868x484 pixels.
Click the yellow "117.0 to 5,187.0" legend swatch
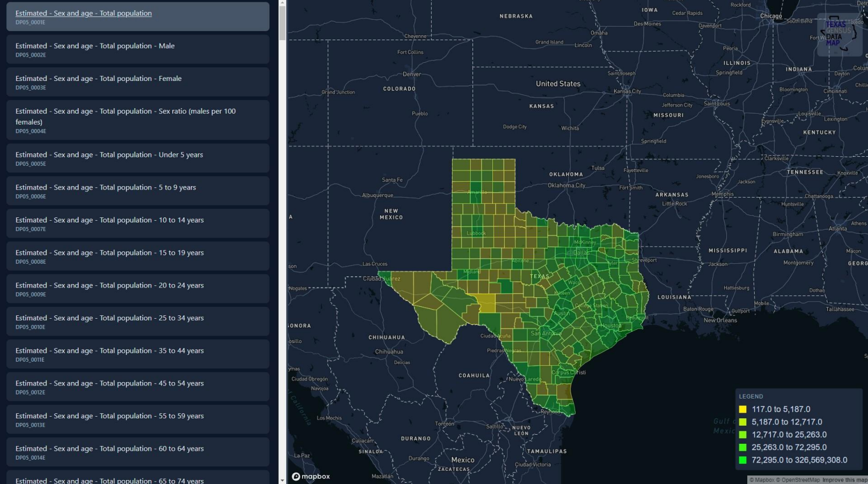(x=743, y=409)
